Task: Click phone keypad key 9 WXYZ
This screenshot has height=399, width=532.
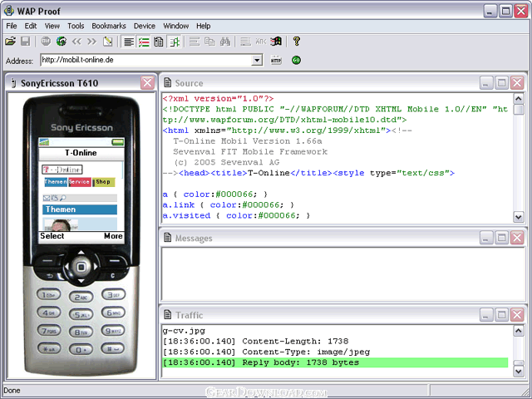Action: (x=113, y=330)
